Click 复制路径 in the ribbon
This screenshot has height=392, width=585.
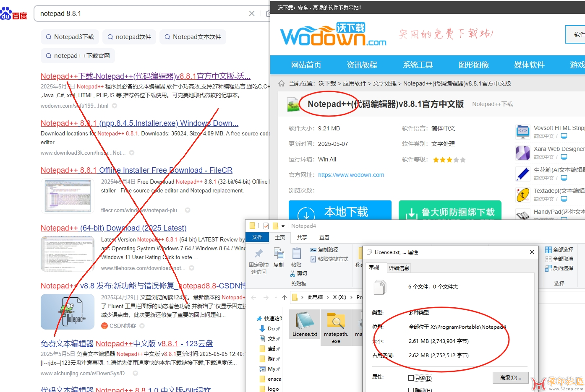point(324,250)
